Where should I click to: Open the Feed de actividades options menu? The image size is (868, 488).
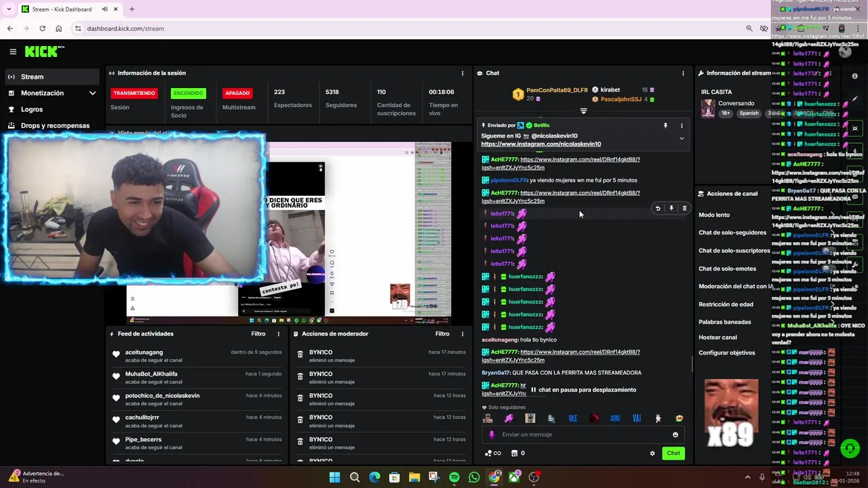tap(278, 334)
